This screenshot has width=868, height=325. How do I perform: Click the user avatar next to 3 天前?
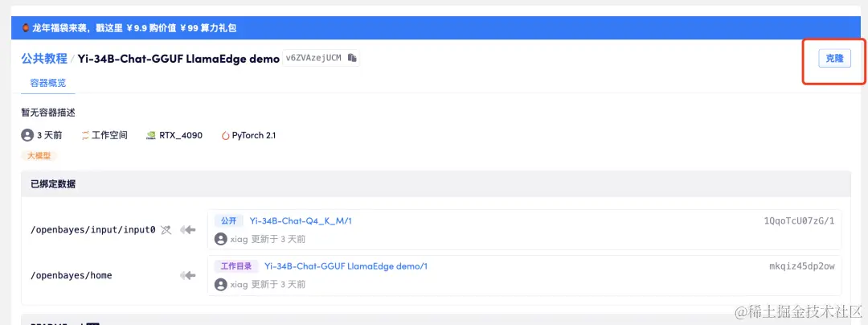click(27, 135)
